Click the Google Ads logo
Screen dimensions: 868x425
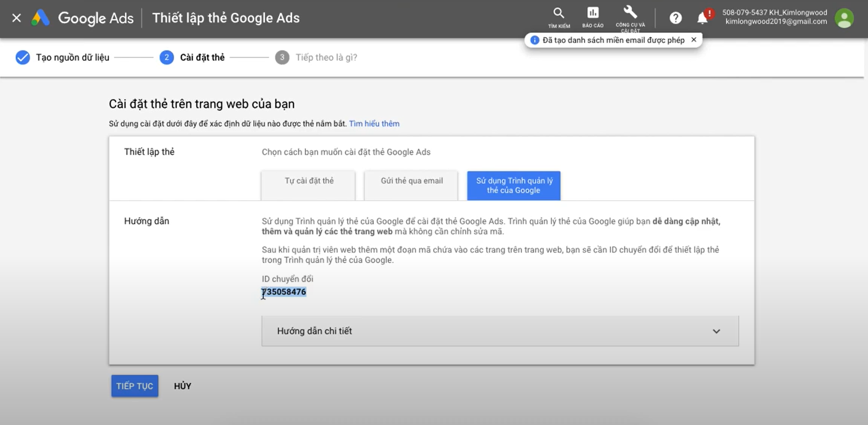pyautogui.click(x=83, y=18)
